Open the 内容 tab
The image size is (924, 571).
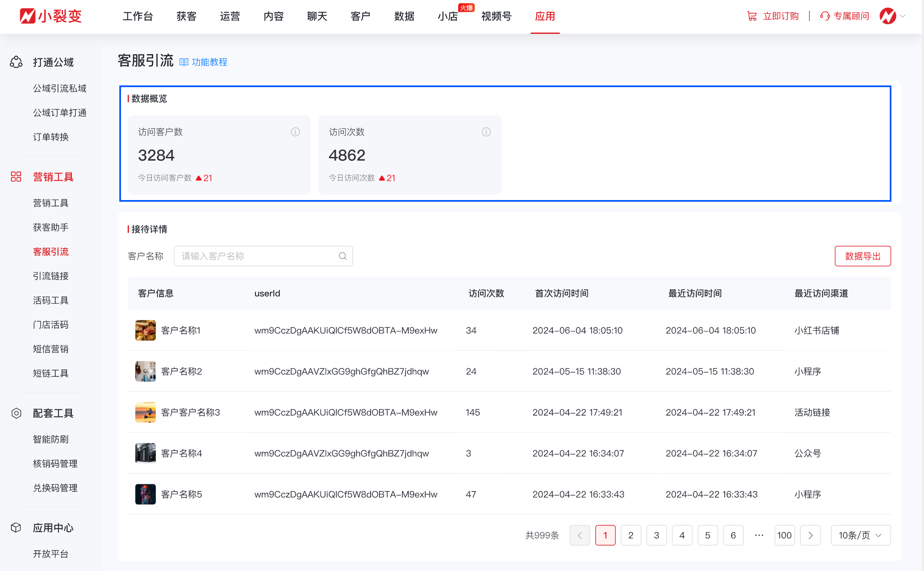pyautogui.click(x=274, y=16)
